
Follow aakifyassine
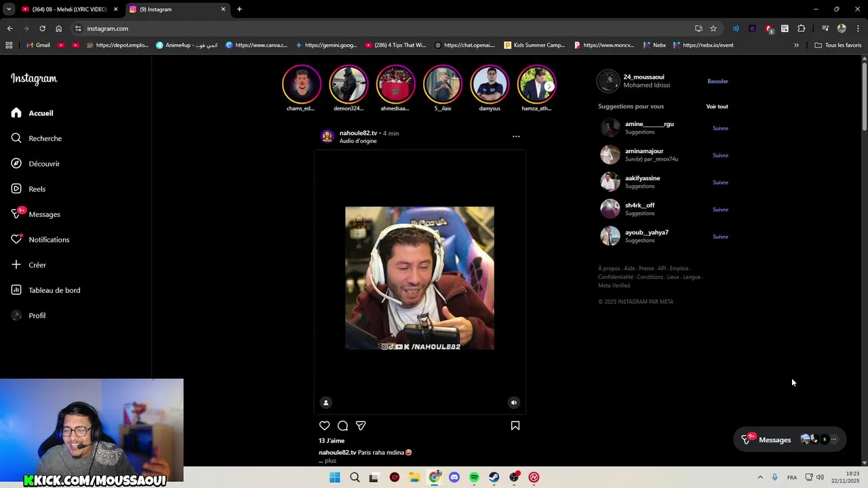coord(720,182)
